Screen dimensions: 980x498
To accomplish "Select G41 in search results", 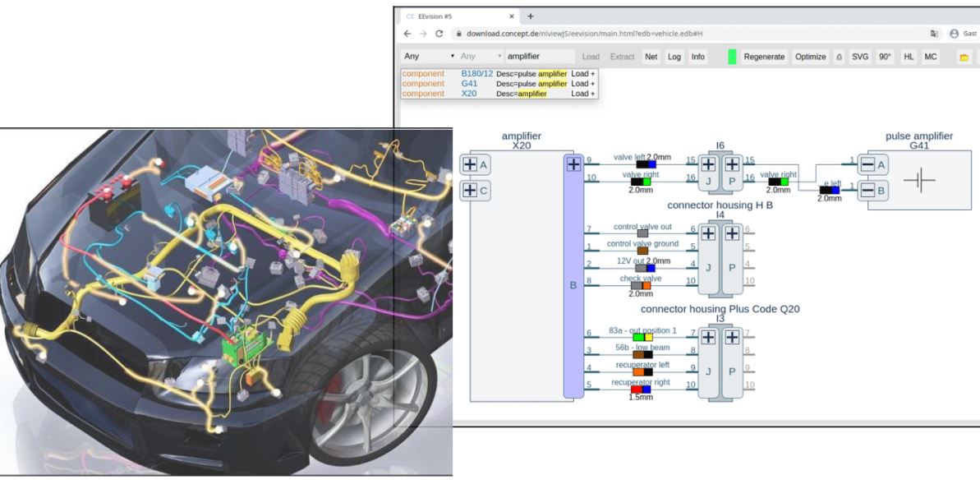I will tap(469, 84).
